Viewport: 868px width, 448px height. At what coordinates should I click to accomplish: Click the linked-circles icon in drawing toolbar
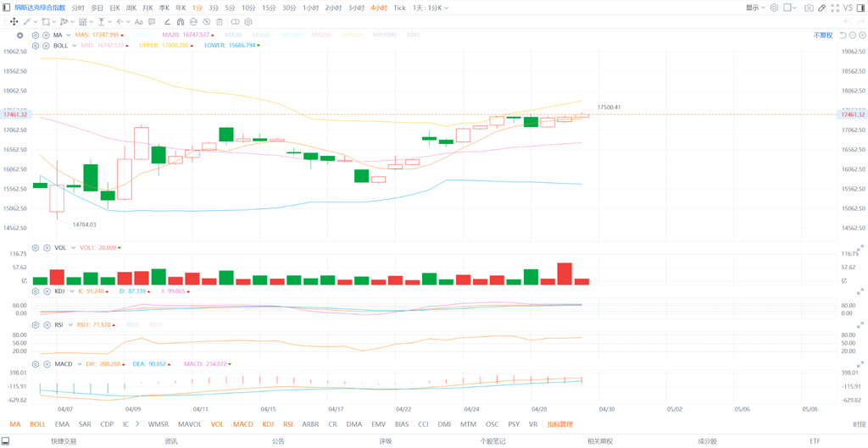[235, 21]
